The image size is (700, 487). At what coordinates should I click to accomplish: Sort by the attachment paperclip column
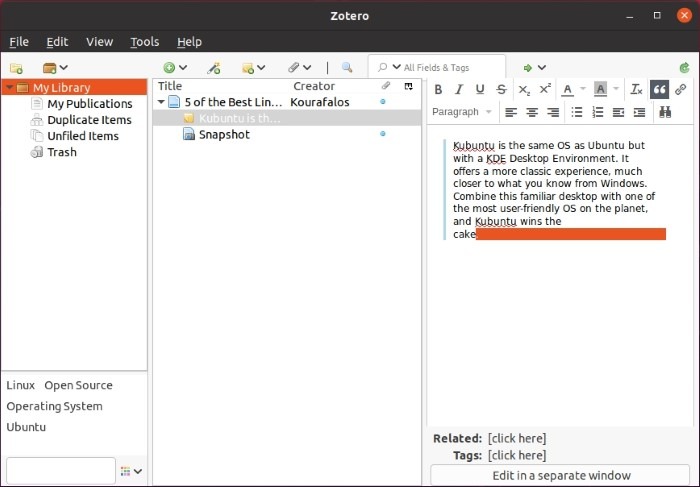(386, 86)
